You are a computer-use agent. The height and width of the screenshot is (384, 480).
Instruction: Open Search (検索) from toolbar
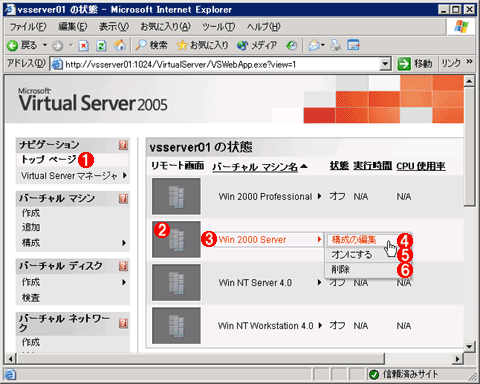(x=151, y=45)
